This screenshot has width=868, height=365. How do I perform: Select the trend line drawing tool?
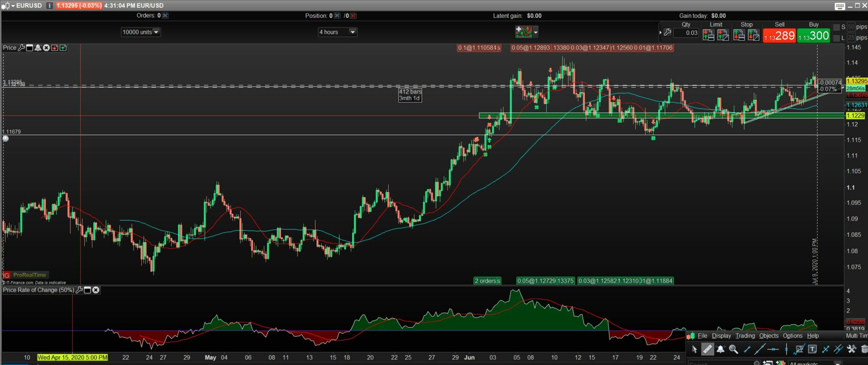[x=760, y=349]
